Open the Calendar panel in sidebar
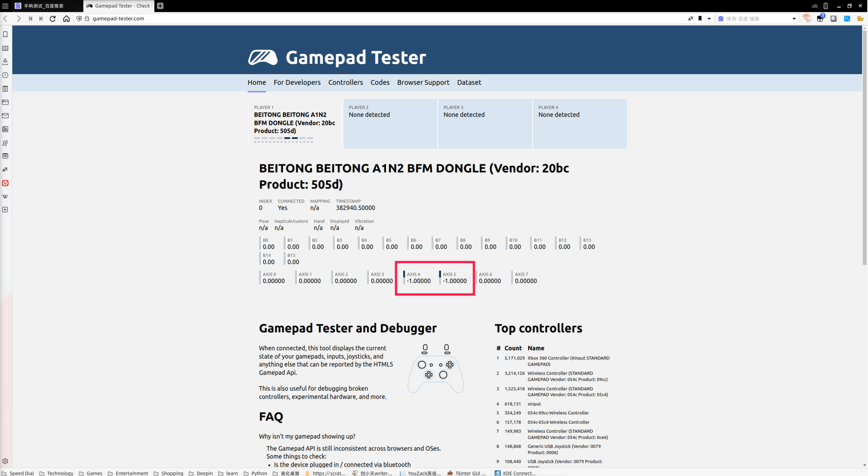Image resolution: width=868 pixels, height=476 pixels. 5,156
